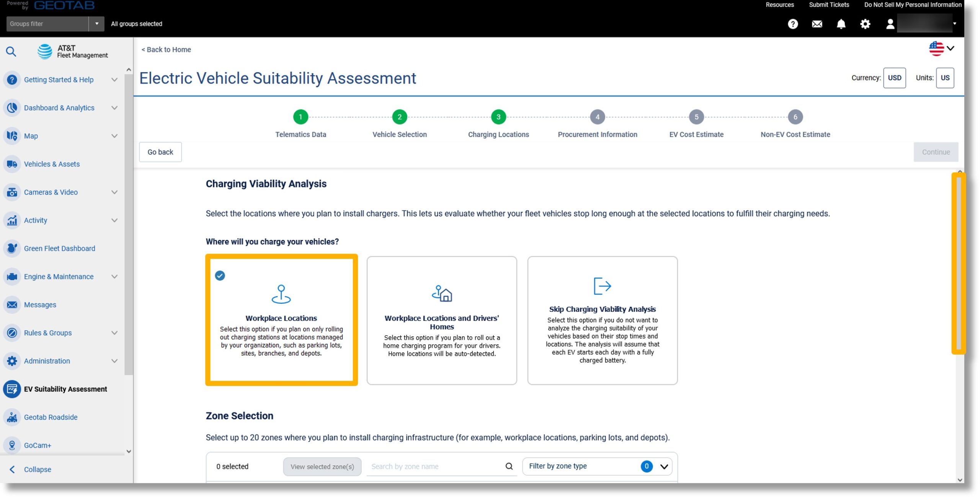The width and height of the screenshot is (980, 497).
Task: Click the View selected zone(s) button
Action: pos(322,466)
